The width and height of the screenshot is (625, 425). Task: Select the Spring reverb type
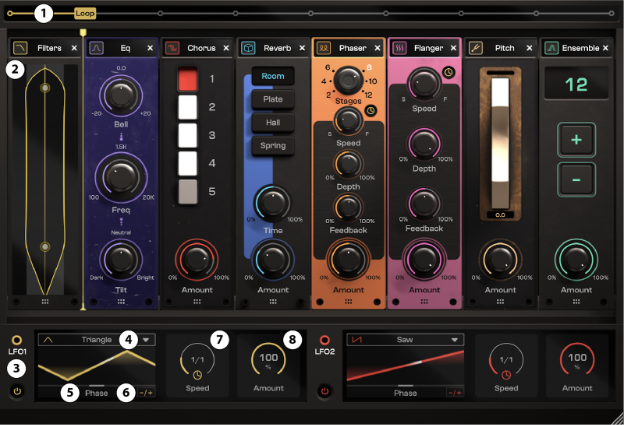click(x=273, y=146)
